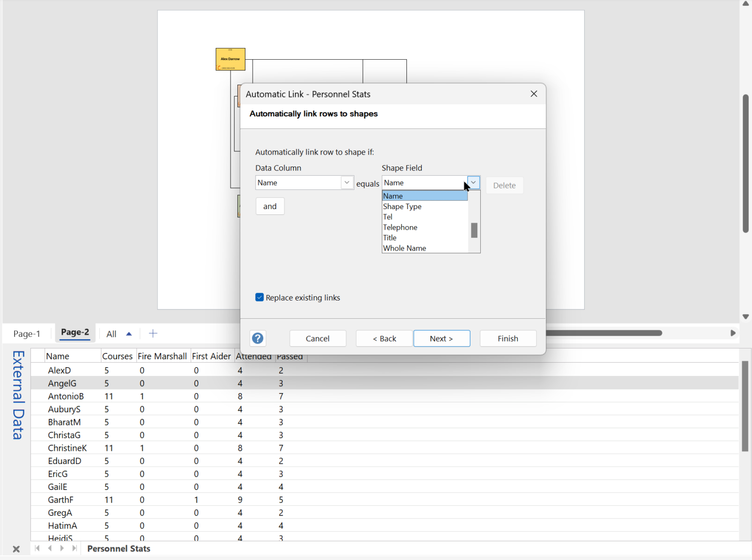Go to the next record arrow
Screen dimensions: 752x560
(62, 548)
